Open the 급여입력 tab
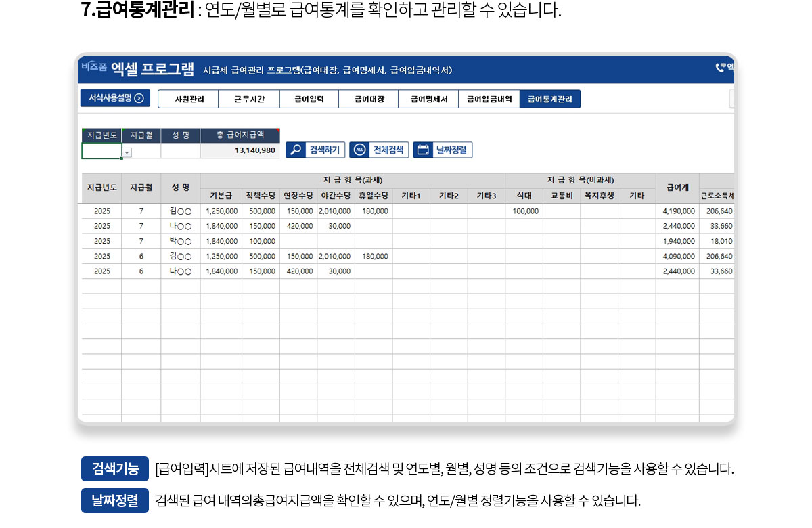 309,99
